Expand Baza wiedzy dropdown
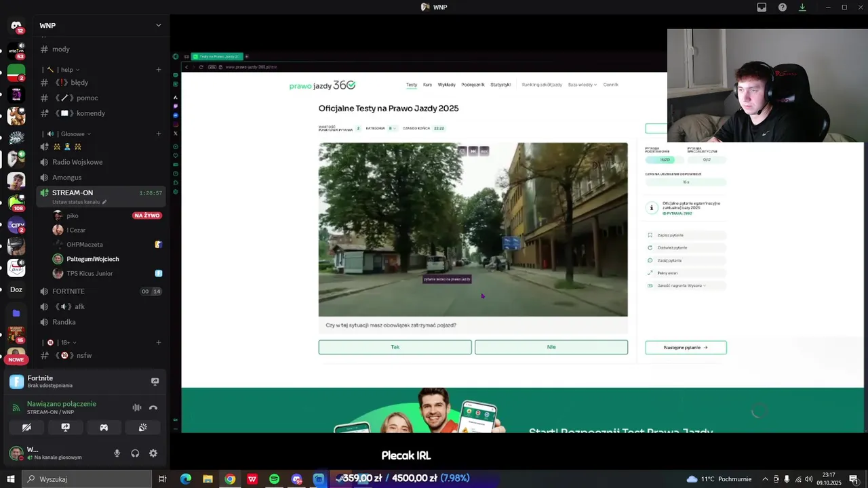The width and height of the screenshot is (868, 488). 583,85
